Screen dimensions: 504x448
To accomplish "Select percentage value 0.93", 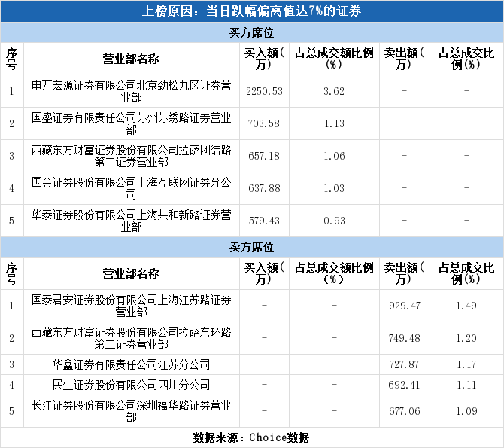I will pyautogui.click(x=334, y=221).
